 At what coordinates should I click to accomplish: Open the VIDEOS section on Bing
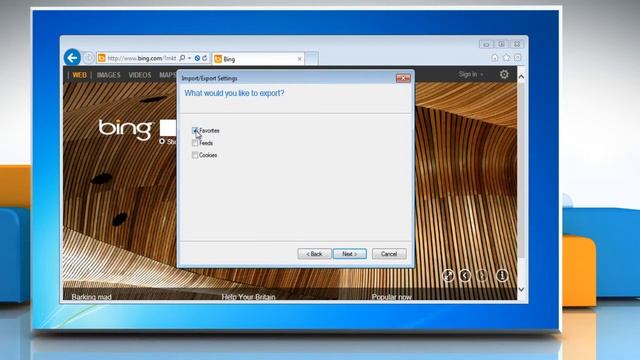(140, 75)
